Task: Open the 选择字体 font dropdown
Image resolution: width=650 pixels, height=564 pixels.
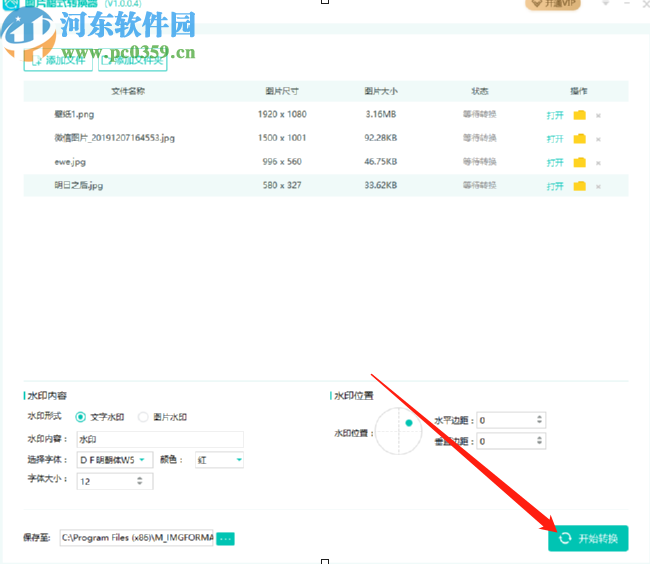Action: point(115,460)
